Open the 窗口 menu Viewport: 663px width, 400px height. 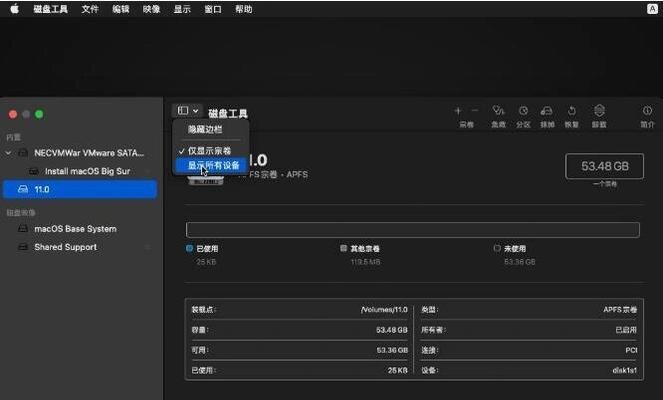click(x=213, y=9)
